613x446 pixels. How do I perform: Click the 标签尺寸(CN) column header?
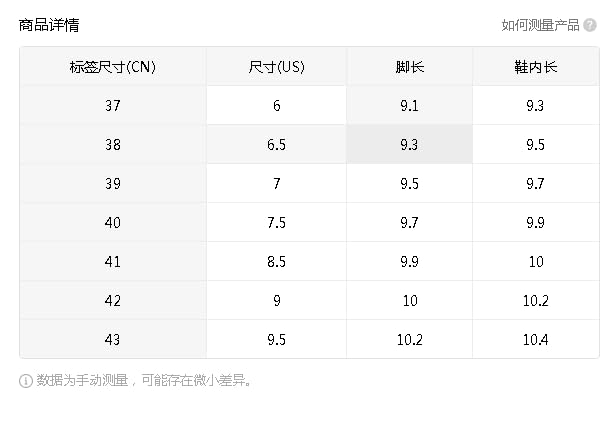[x=113, y=66]
